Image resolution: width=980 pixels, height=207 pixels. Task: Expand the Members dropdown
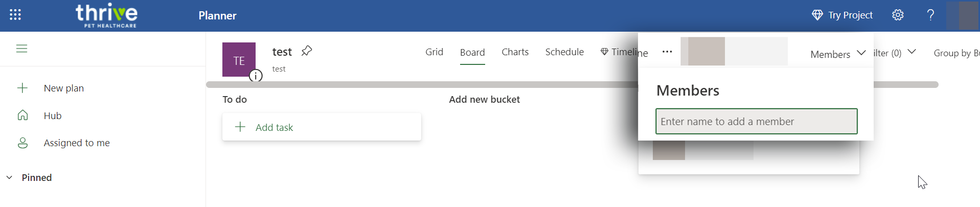837,54
